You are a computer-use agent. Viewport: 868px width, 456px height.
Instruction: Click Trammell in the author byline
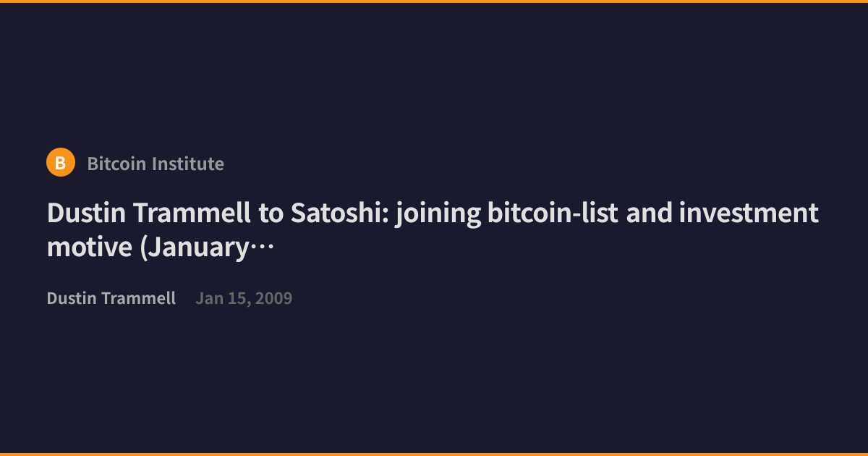pos(140,298)
